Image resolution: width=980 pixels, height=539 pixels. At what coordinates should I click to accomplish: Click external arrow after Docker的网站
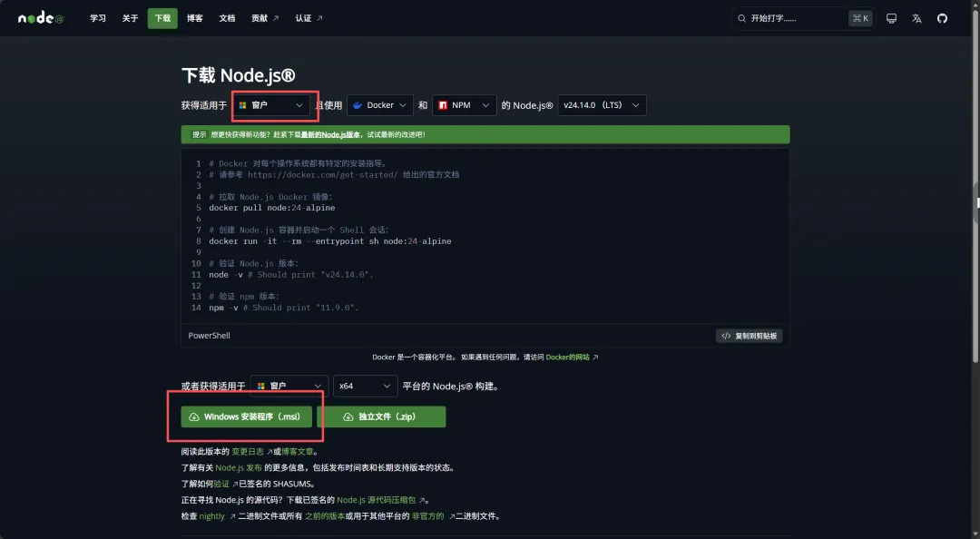595,357
